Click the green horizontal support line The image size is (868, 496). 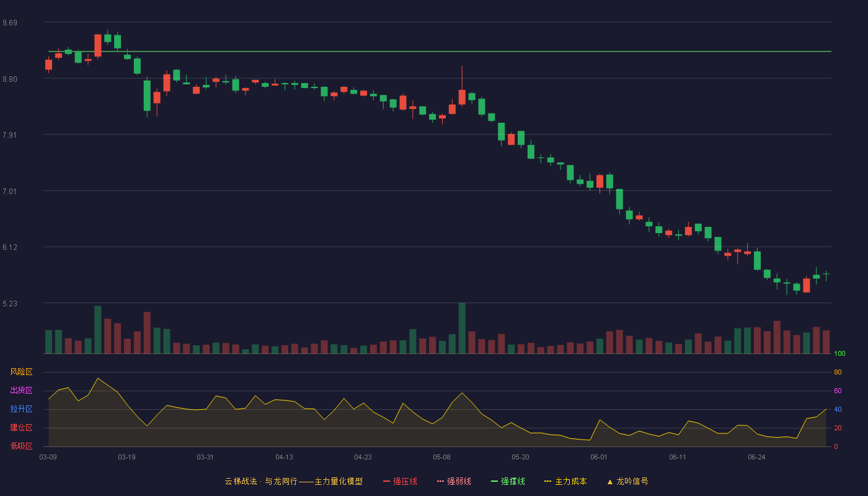[x=440, y=51]
